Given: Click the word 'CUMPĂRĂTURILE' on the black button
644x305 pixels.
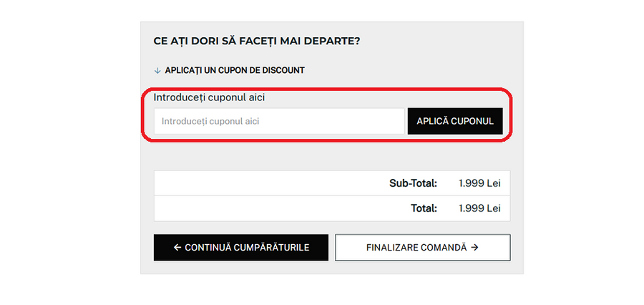Looking at the screenshot, I should (268, 248).
